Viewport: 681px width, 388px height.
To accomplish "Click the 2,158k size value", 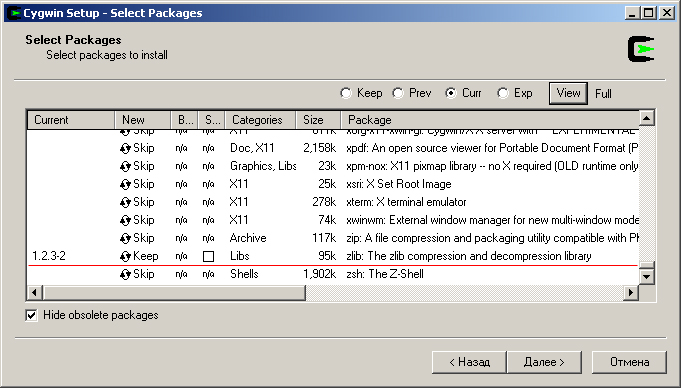I will tap(320, 148).
